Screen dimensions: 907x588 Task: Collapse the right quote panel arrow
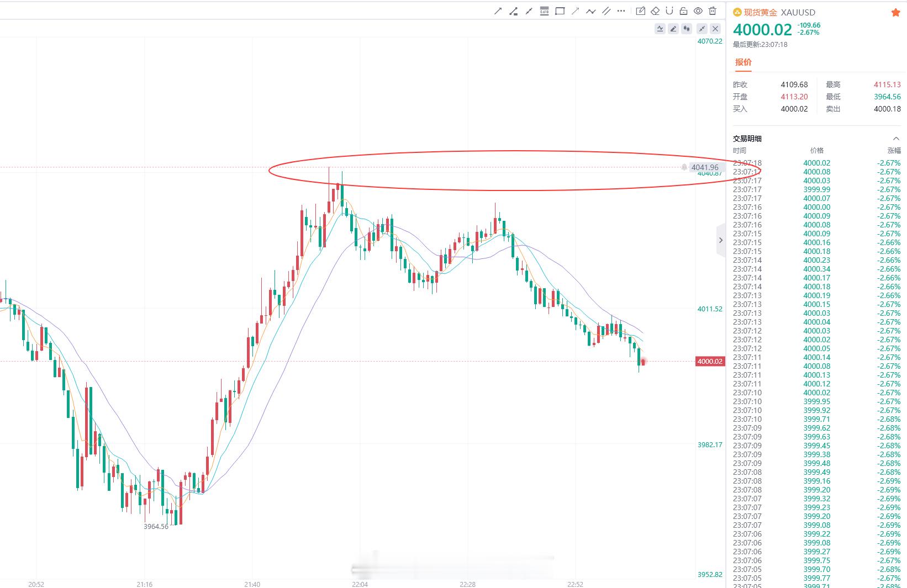[x=720, y=240]
